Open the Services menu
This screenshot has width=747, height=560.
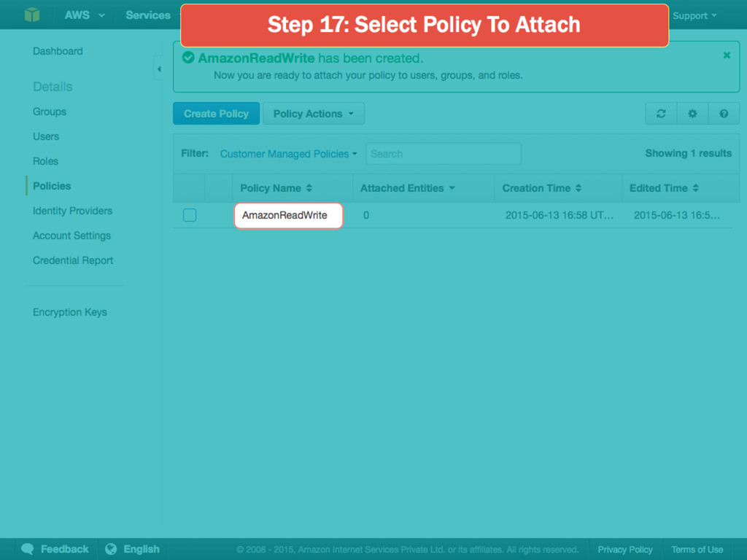click(x=147, y=15)
